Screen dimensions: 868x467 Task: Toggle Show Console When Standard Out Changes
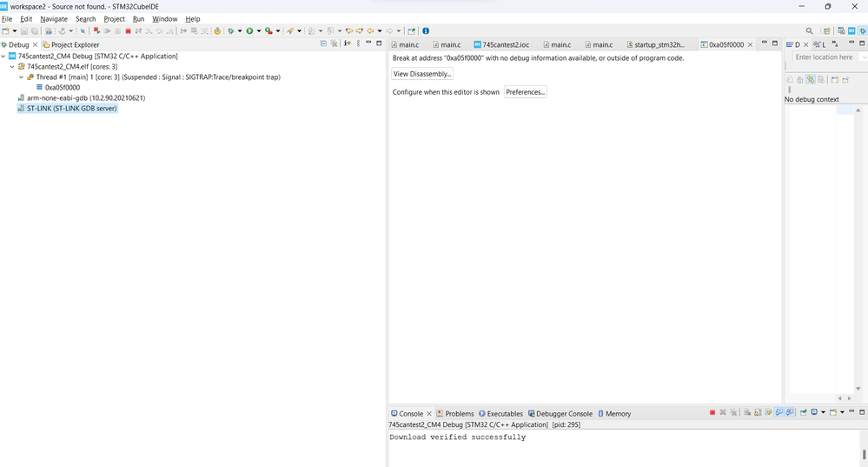coord(779,413)
